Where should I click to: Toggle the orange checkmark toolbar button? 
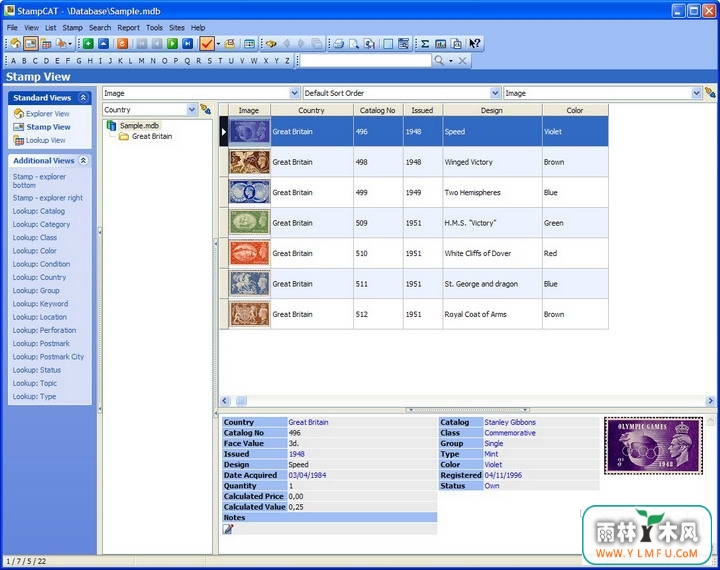(207, 44)
